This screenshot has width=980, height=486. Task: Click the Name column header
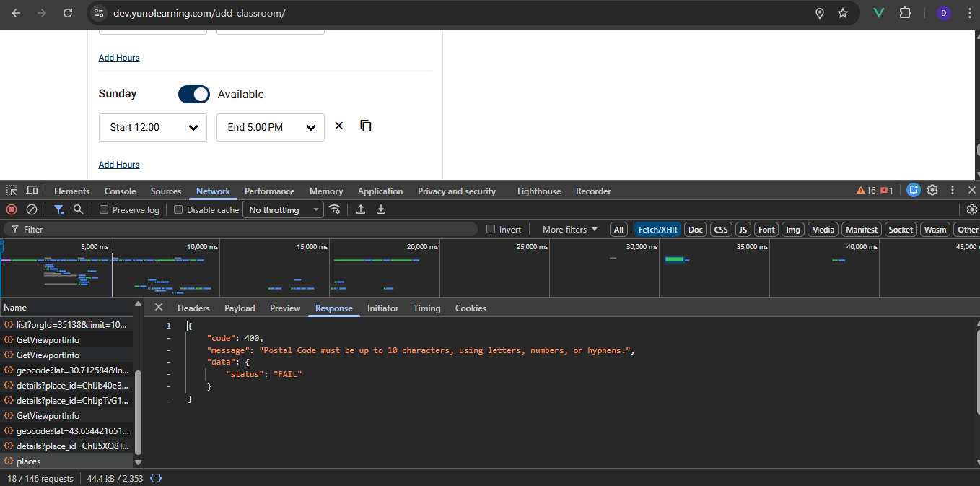pyautogui.click(x=66, y=307)
